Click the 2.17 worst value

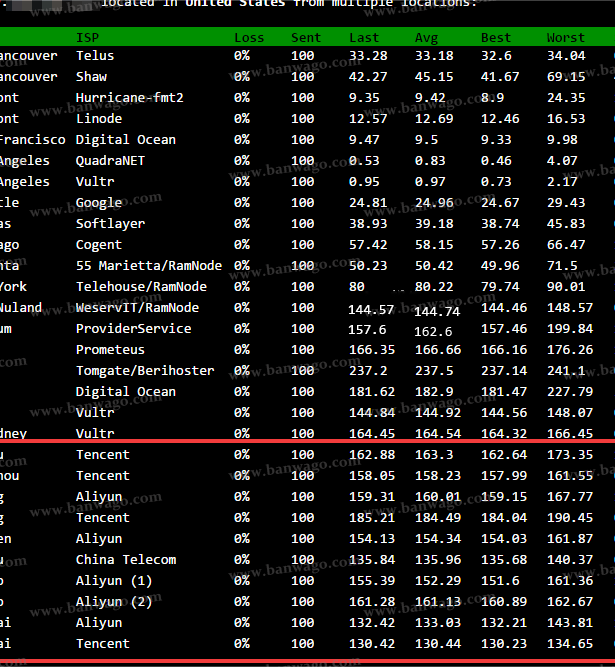pyautogui.click(x=562, y=182)
